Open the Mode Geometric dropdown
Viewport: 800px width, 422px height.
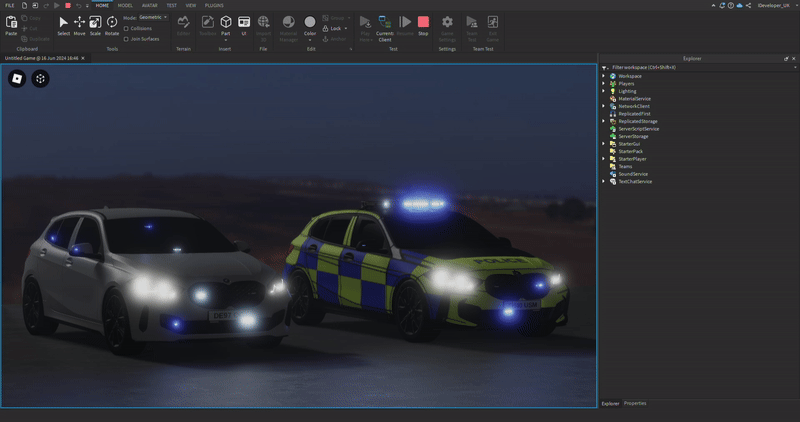pyautogui.click(x=153, y=17)
